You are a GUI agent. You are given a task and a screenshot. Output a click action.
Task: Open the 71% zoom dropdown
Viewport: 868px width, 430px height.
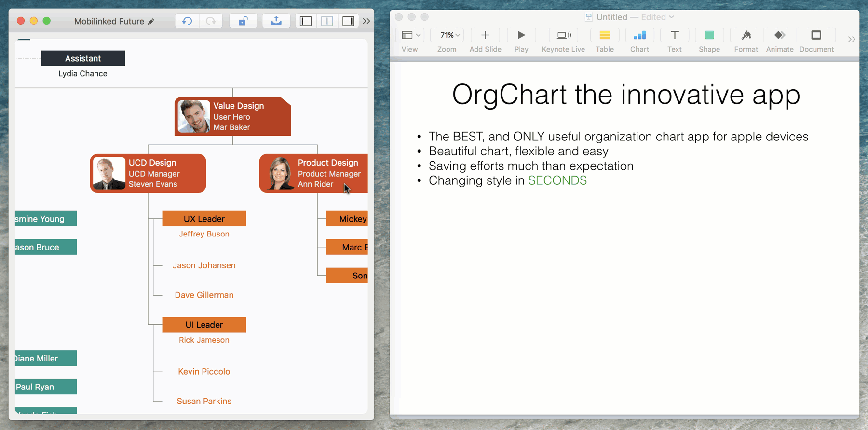[x=447, y=35]
